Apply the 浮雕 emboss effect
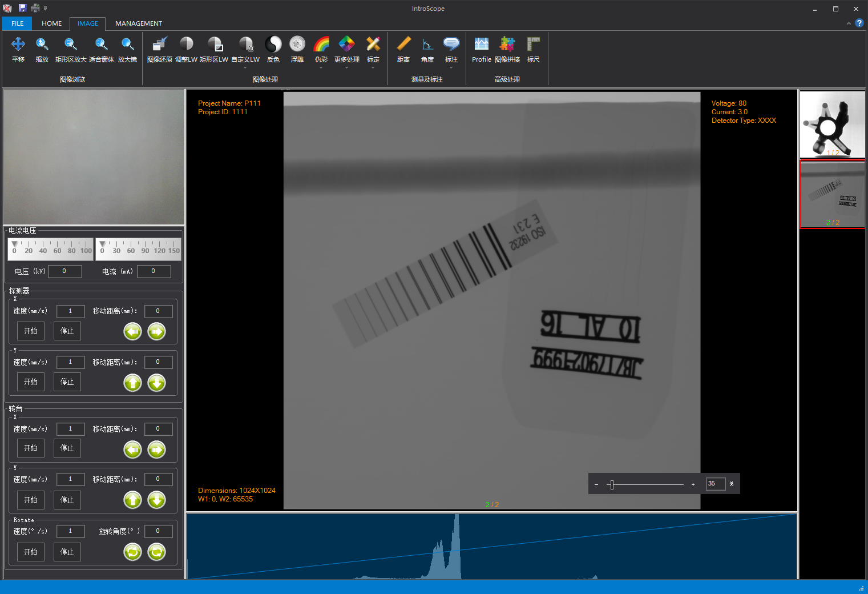Viewport: 868px width, 594px height. [x=297, y=50]
